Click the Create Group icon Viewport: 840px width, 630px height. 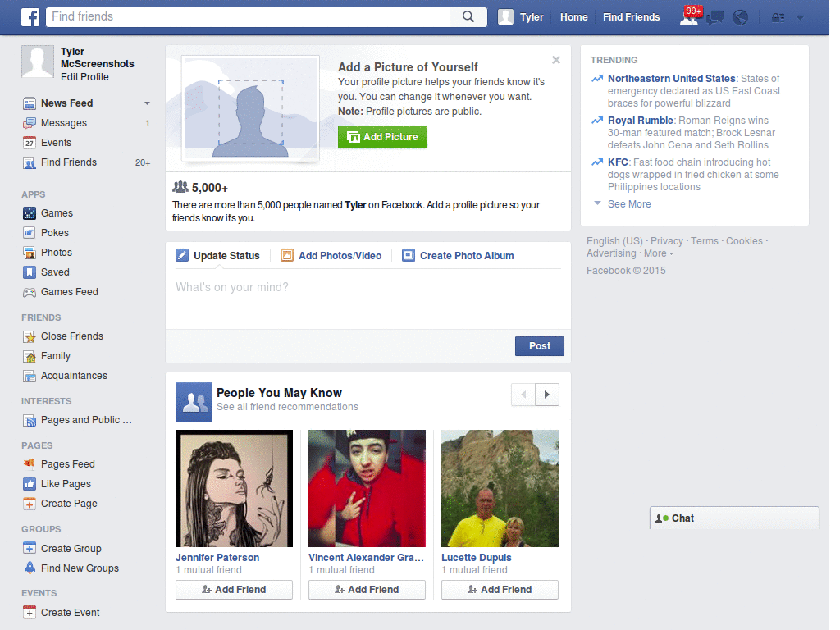(30, 549)
